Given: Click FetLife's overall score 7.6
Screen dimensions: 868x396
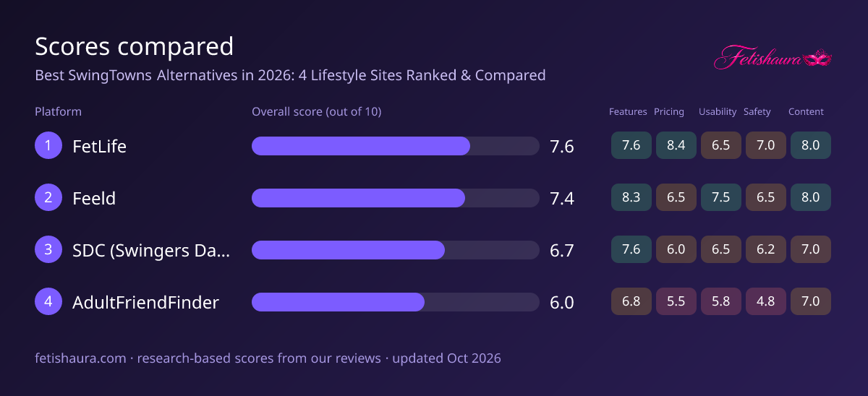Looking at the screenshot, I should [562, 147].
